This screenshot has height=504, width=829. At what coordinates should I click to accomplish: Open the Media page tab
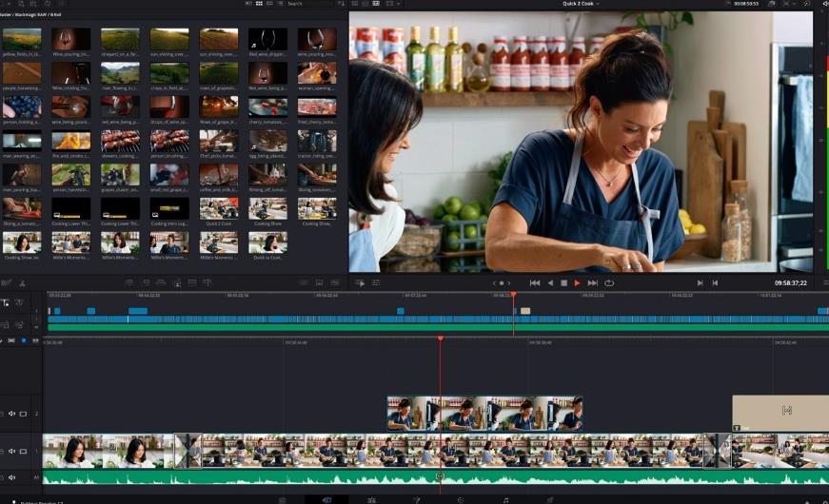tap(283, 500)
